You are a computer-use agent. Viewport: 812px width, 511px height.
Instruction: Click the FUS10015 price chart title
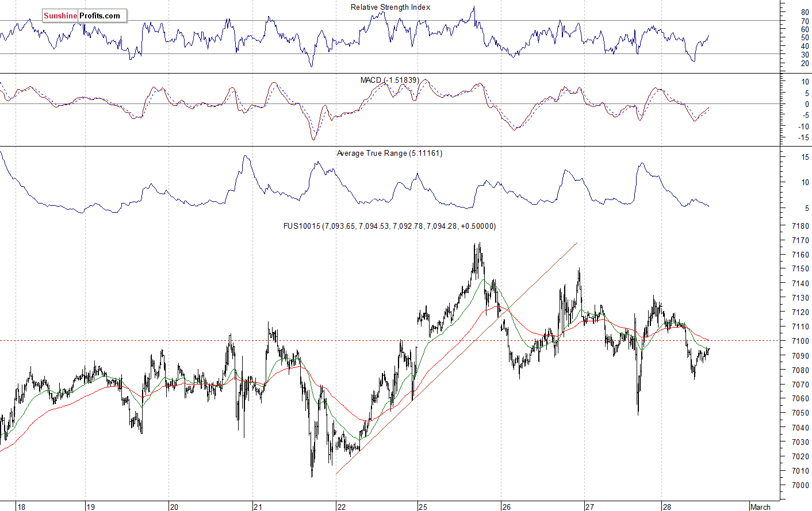(x=389, y=226)
